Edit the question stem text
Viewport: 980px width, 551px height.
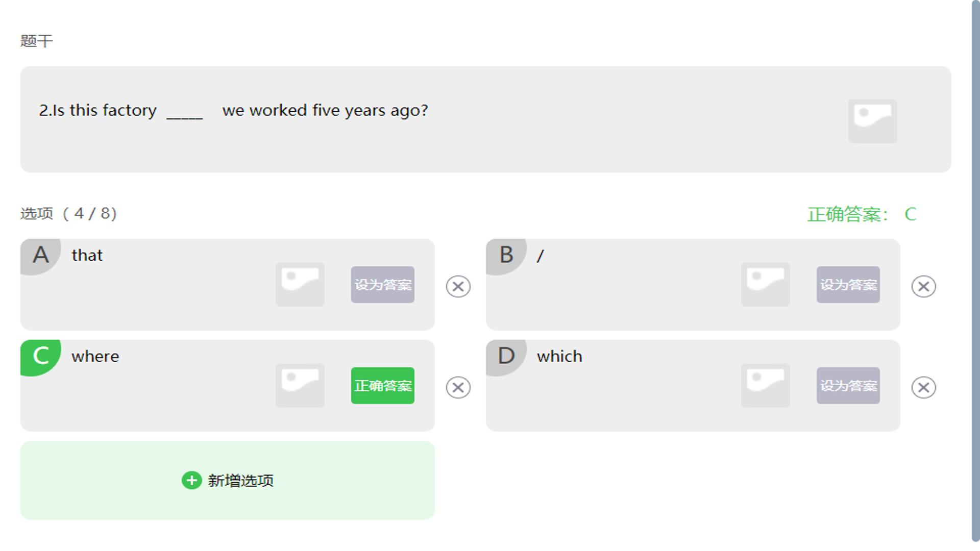point(233,110)
